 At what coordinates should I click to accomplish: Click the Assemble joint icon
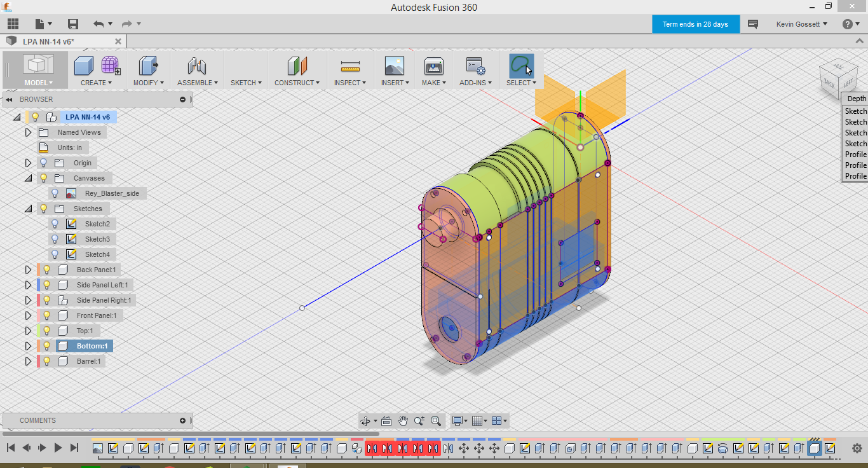[197, 65]
